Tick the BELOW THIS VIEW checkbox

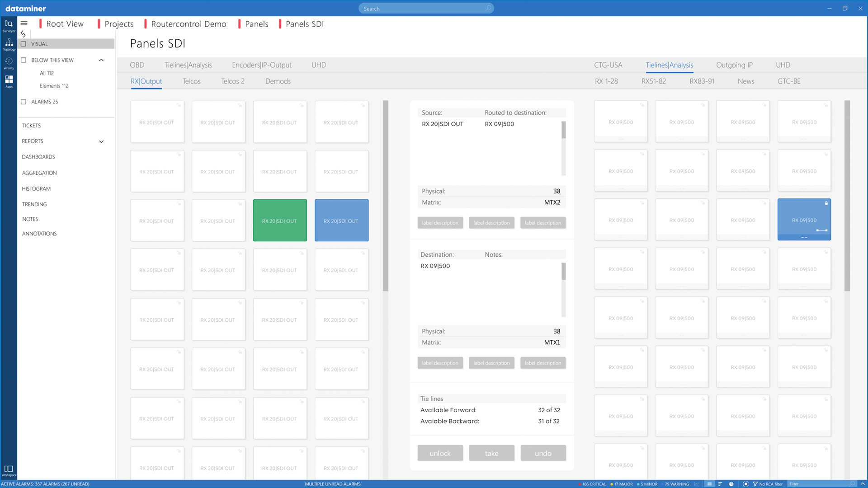[24, 60]
